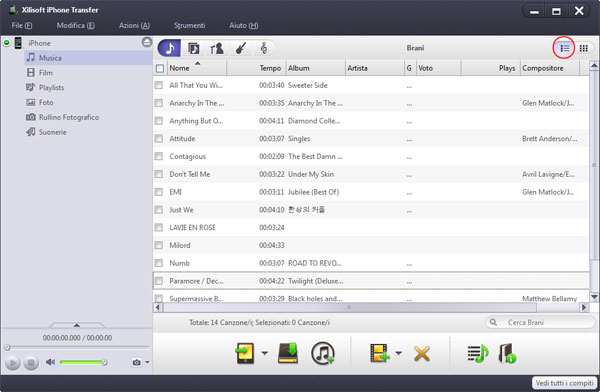Sort by the Voto column header
The image size is (600, 392).
[x=439, y=68]
